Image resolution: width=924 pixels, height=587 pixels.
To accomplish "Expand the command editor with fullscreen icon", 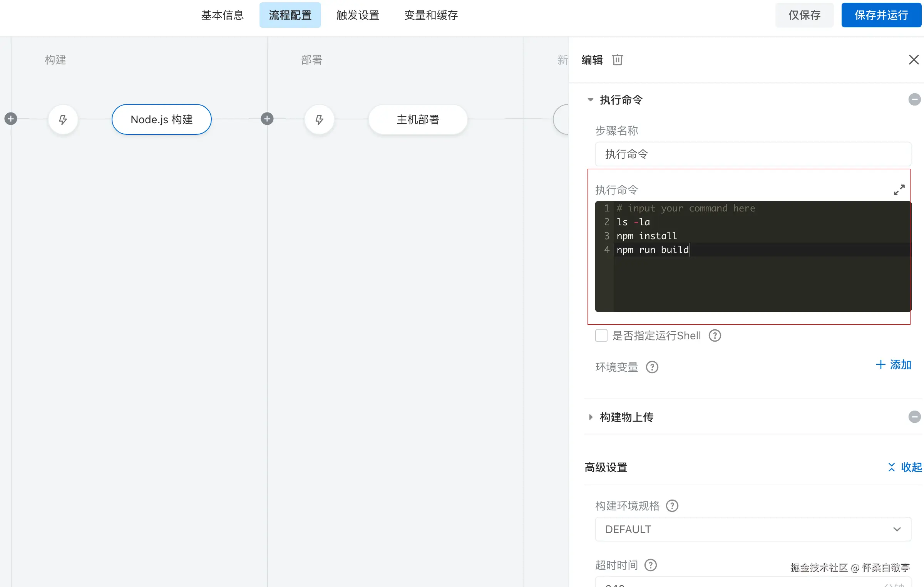I will (899, 190).
